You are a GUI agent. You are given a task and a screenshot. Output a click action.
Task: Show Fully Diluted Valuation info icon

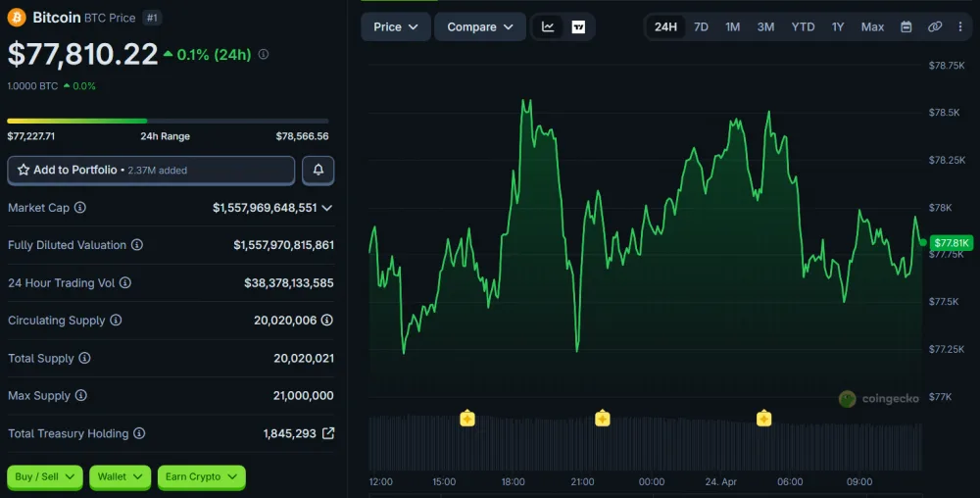(137, 245)
